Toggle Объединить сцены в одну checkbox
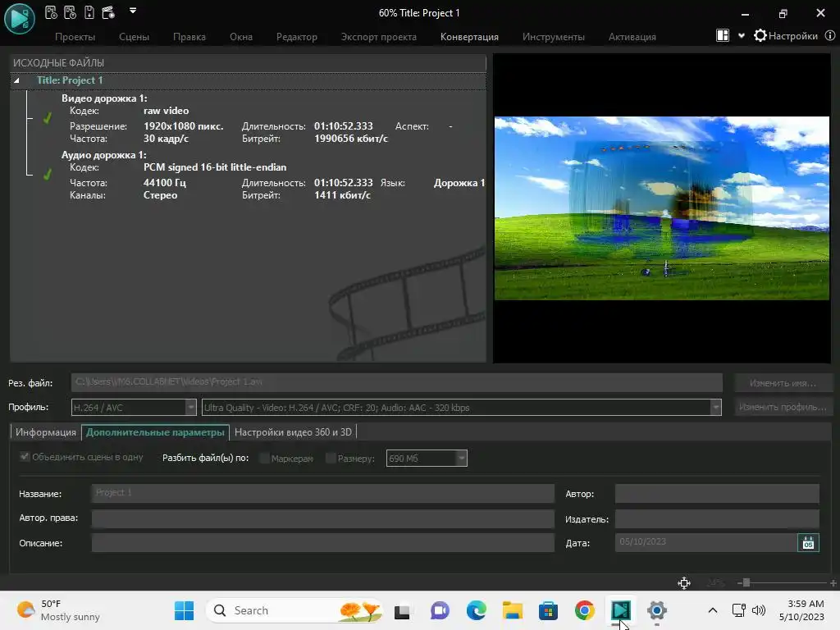This screenshot has width=840, height=630. [x=24, y=456]
